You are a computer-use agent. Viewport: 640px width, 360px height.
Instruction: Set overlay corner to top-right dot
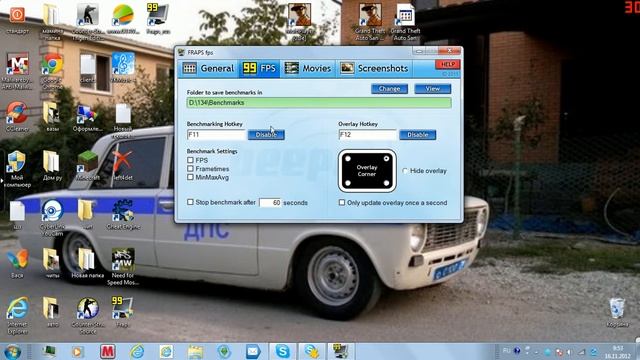tap(386, 158)
